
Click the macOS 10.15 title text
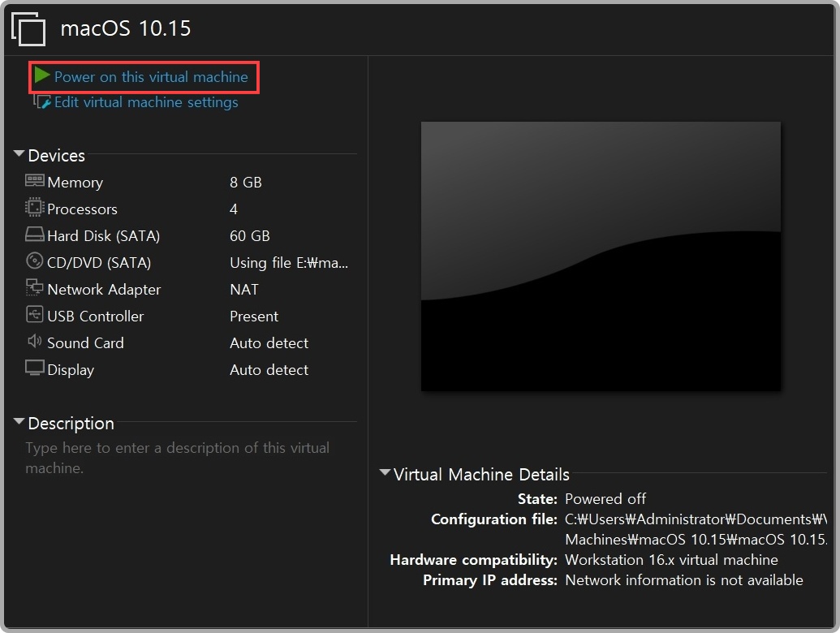tap(125, 28)
